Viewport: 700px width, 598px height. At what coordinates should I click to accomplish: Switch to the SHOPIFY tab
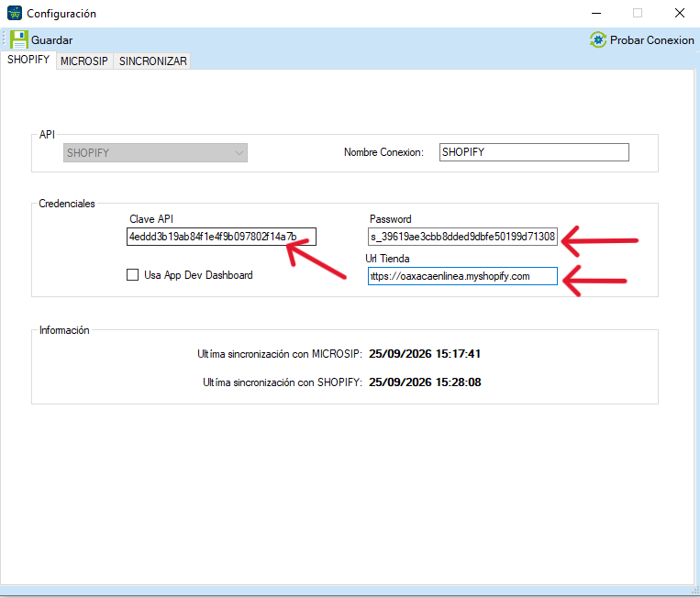pos(28,60)
